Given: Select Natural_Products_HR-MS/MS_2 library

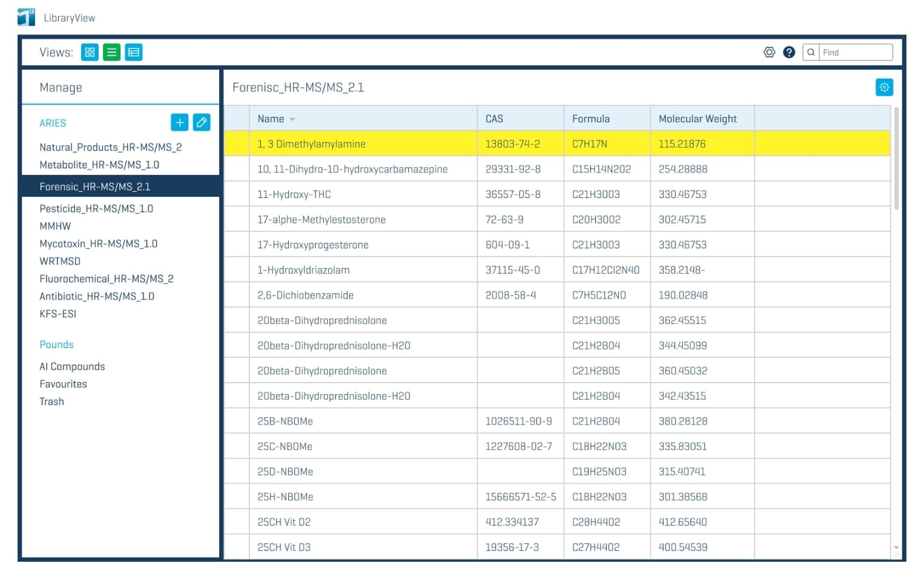Looking at the screenshot, I should [x=110, y=147].
